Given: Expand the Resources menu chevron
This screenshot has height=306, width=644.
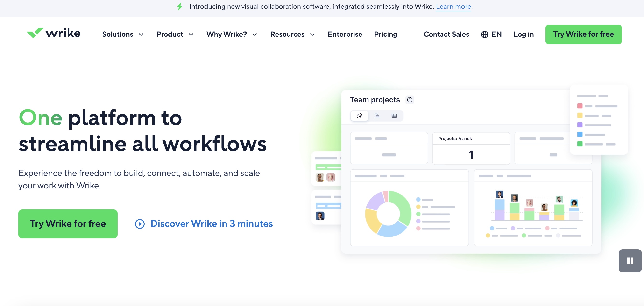Looking at the screenshot, I should (312, 35).
